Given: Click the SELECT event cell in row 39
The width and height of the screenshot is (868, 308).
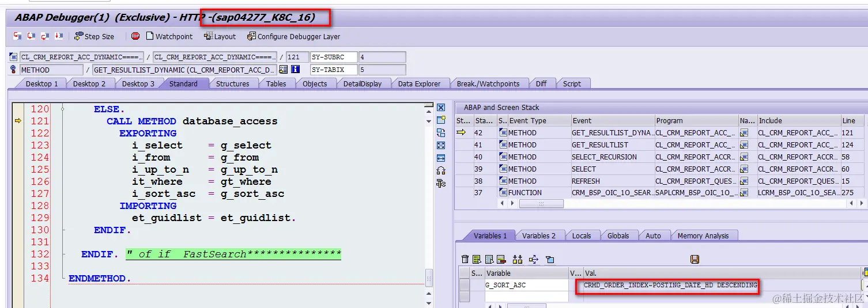Looking at the screenshot, I should tap(612, 169).
